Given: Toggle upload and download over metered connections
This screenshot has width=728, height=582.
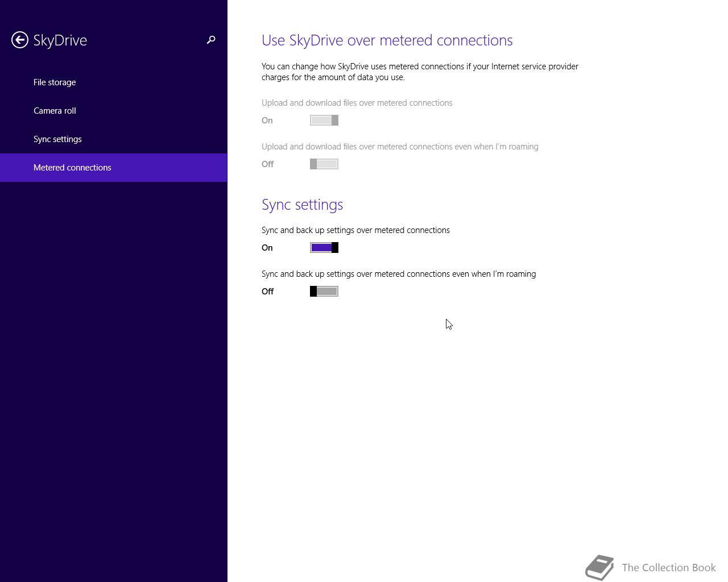Looking at the screenshot, I should pos(324,120).
